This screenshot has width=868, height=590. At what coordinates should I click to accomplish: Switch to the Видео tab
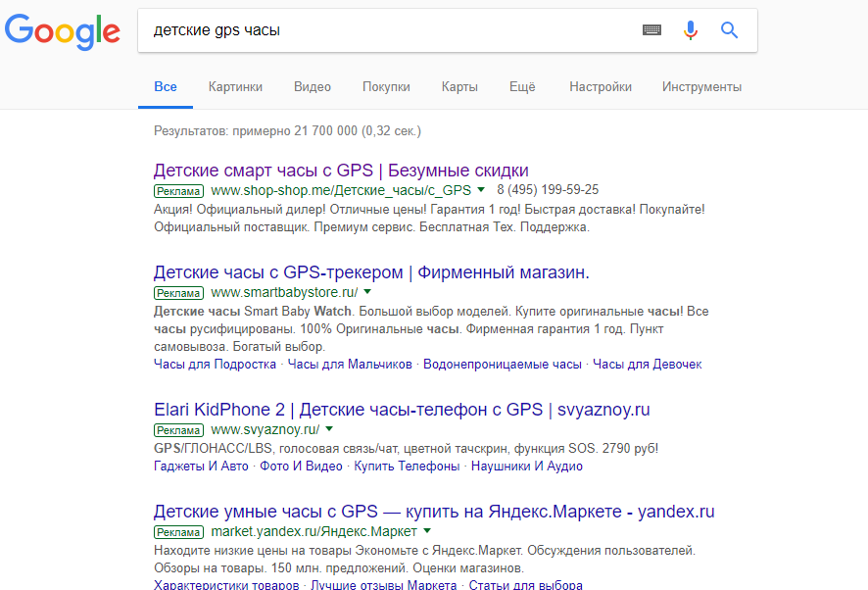313,87
